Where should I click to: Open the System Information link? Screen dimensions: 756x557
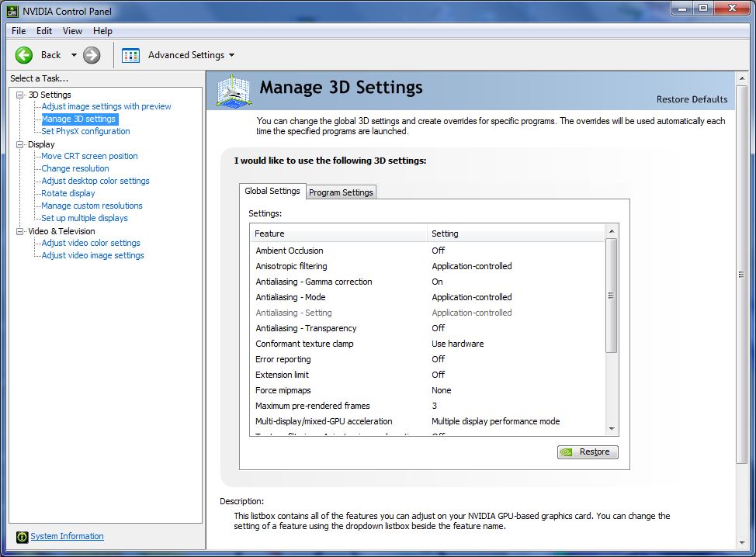(x=67, y=536)
